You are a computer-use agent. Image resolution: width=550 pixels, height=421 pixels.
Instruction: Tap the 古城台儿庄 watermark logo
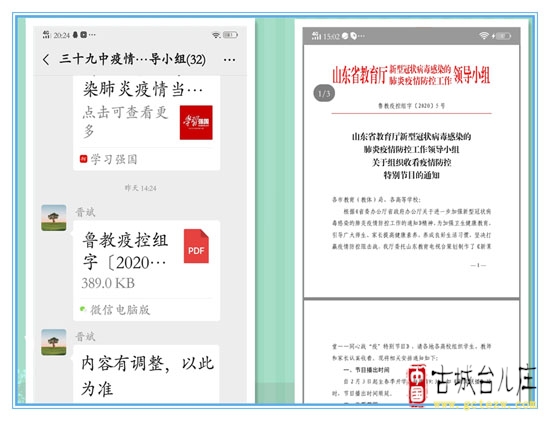pyautogui.click(x=472, y=385)
